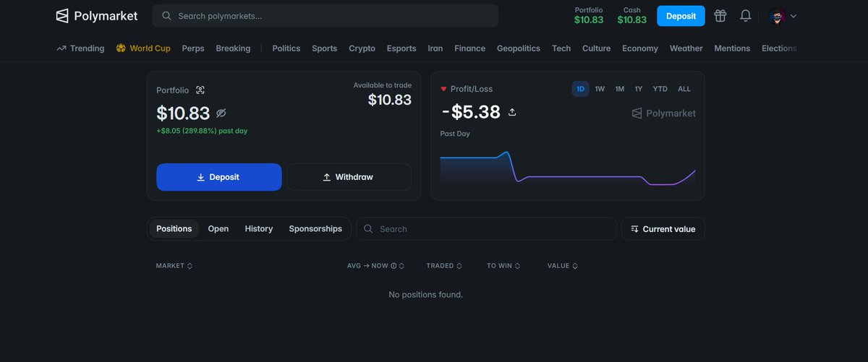The width and height of the screenshot is (868, 362).
Task: Click the Withdraw button
Action: [x=349, y=177]
